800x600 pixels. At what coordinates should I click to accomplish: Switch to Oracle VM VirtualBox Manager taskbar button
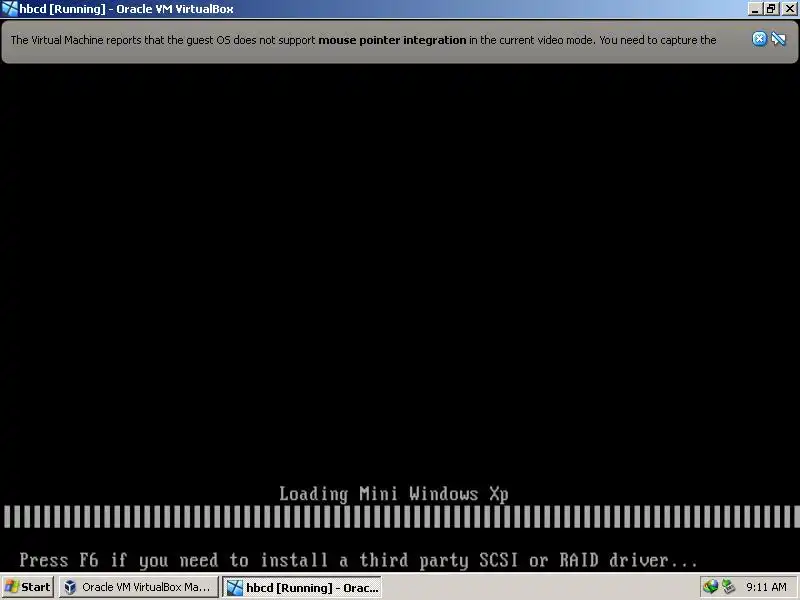pyautogui.click(x=138, y=587)
